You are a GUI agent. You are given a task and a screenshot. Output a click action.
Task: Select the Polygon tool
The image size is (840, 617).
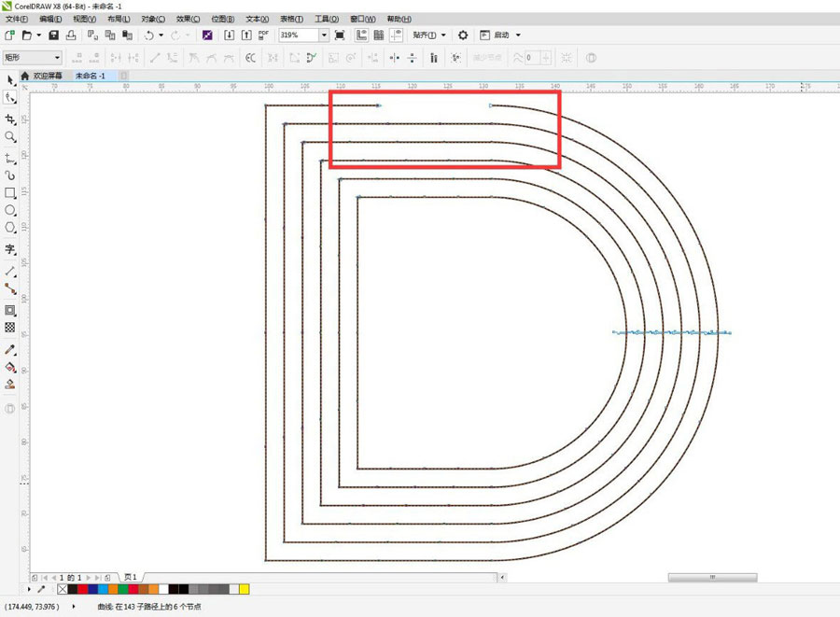coord(10,227)
